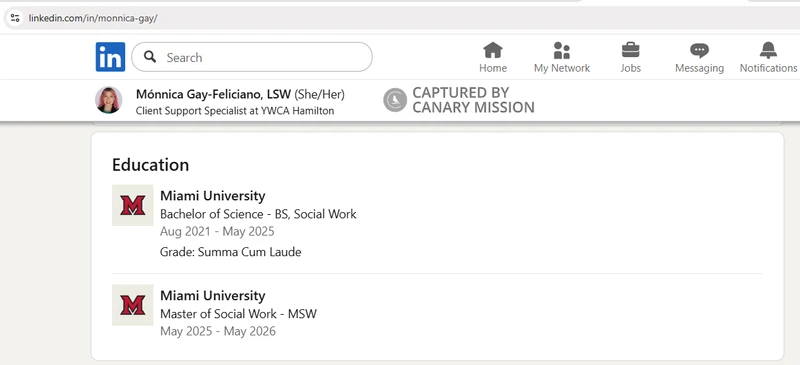The height and width of the screenshot is (365, 800).
Task: Click the browser address bar URL
Action: tap(93, 18)
